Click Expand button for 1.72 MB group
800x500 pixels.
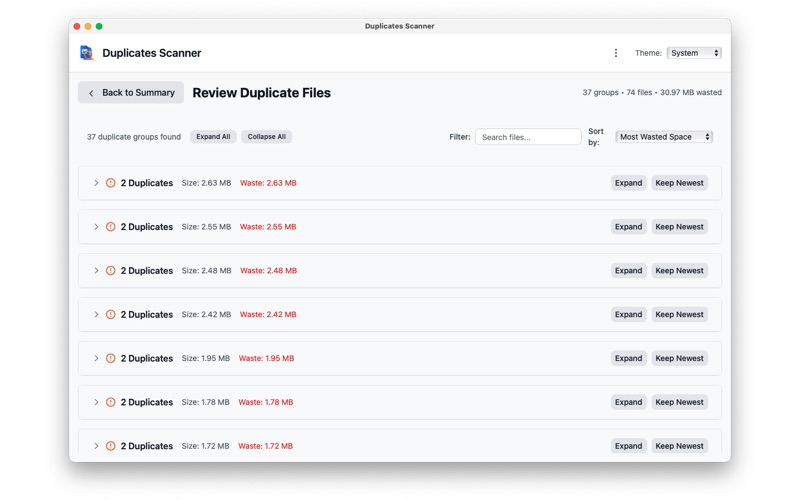(629, 446)
